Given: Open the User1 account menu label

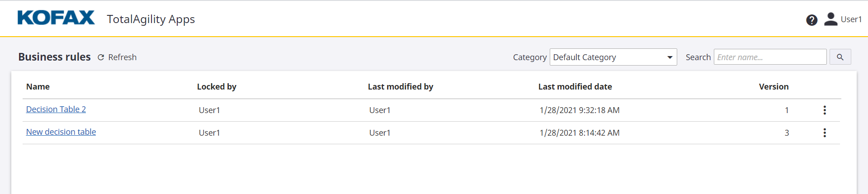Looking at the screenshot, I should (851, 19).
